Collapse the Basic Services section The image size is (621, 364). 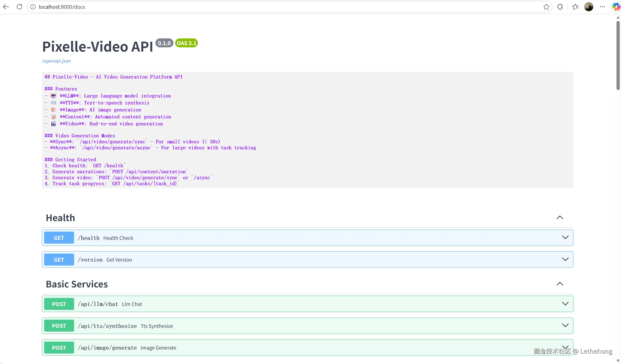[x=560, y=284]
